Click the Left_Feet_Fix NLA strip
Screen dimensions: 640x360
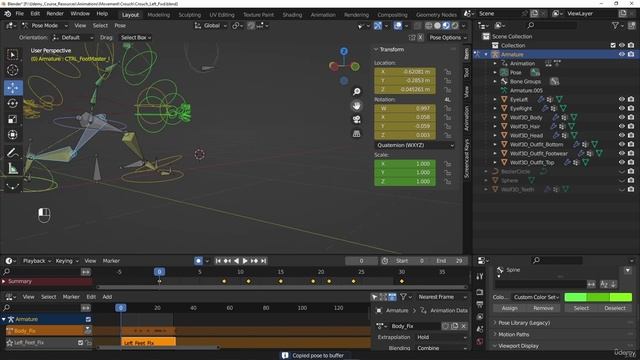[149, 342]
